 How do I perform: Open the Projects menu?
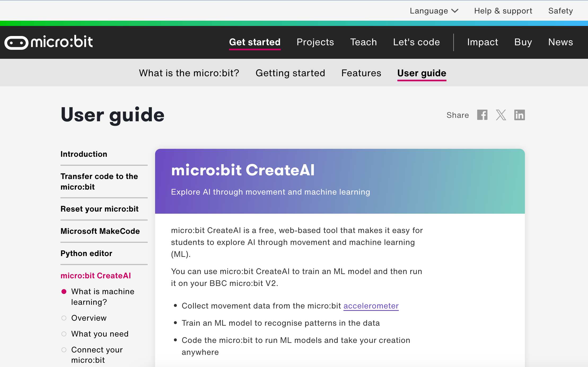point(315,42)
